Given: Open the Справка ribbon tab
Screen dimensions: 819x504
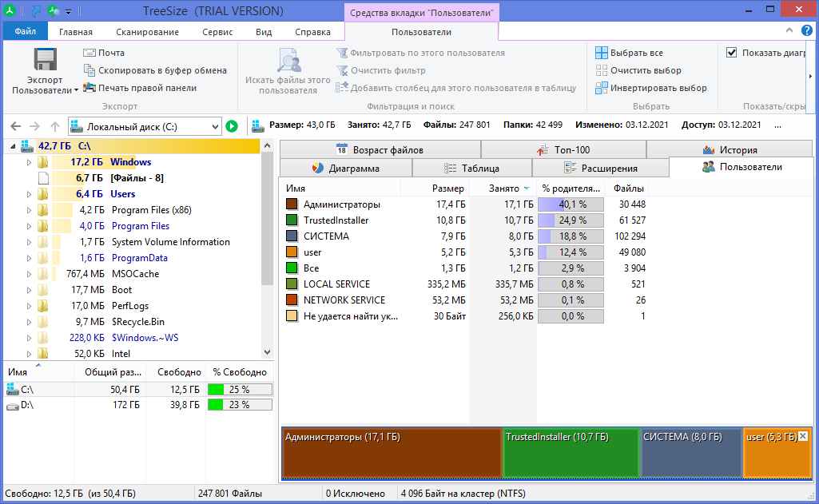Looking at the screenshot, I should [x=313, y=32].
